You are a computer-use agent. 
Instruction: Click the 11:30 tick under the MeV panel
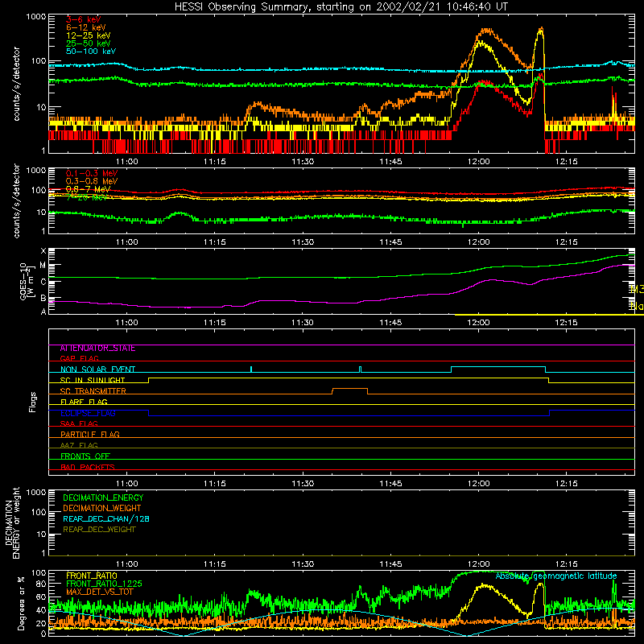pos(303,242)
